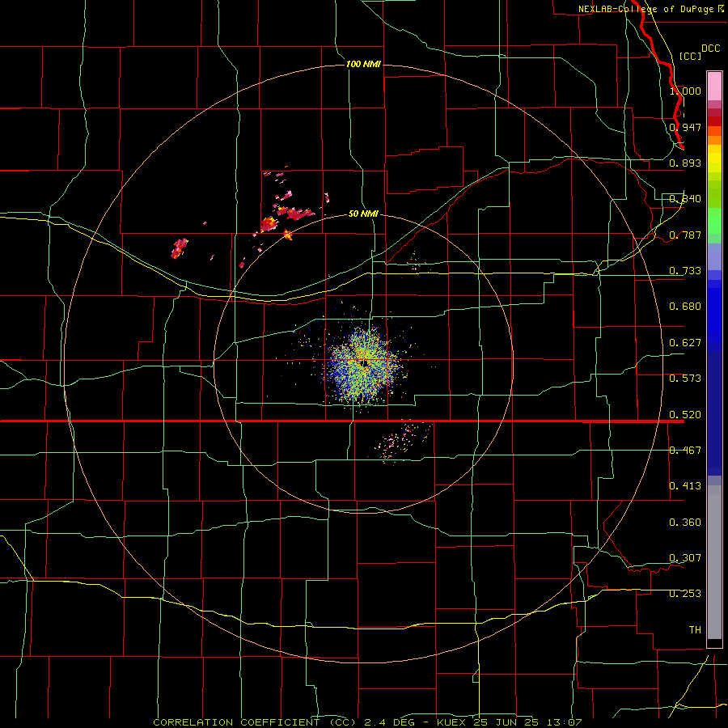Image resolution: width=728 pixels, height=728 pixels.
Task: Click the [CC] units label
Action: coord(690,56)
